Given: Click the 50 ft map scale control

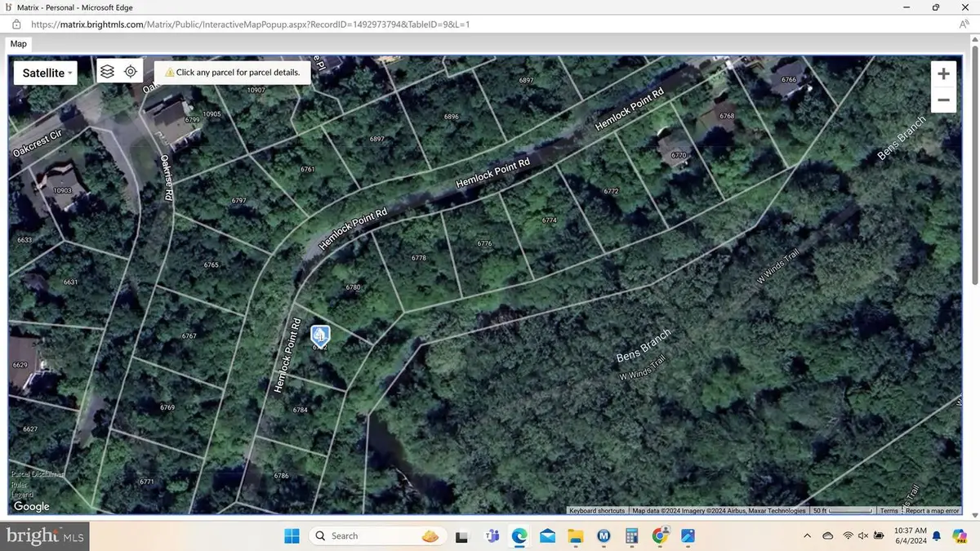Looking at the screenshot, I should 842,511.
